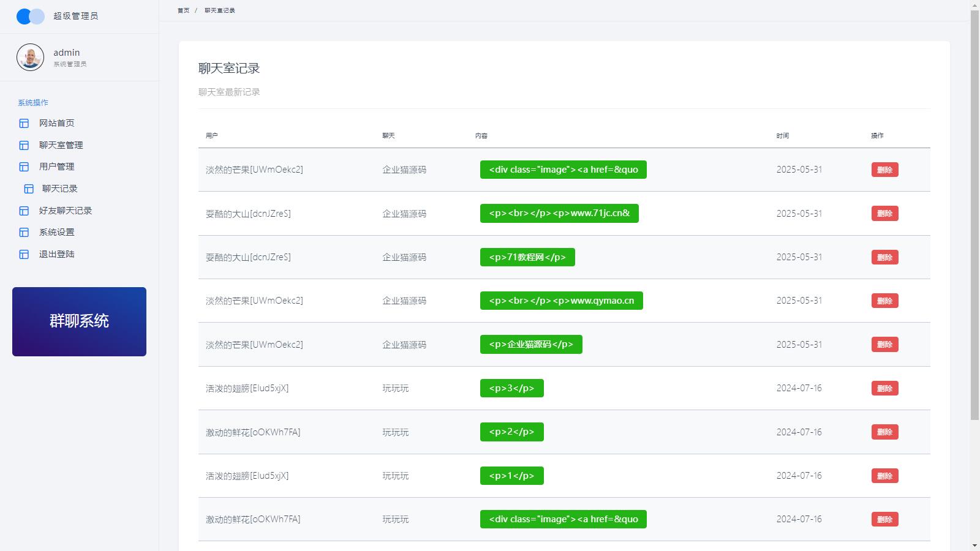This screenshot has width=980, height=551.
Task: Delete the first 淡然的芒果 record
Action: click(884, 170)
